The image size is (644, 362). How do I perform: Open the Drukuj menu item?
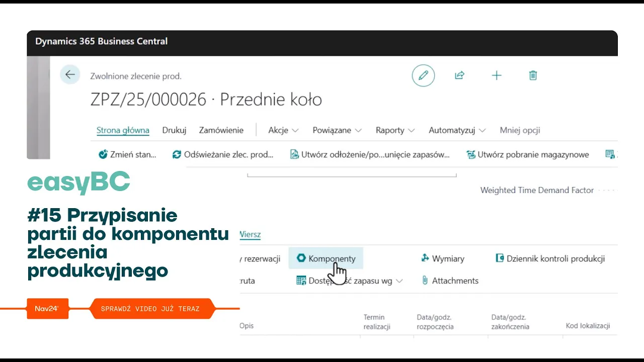pyautogui.click(x=174, y=130)
